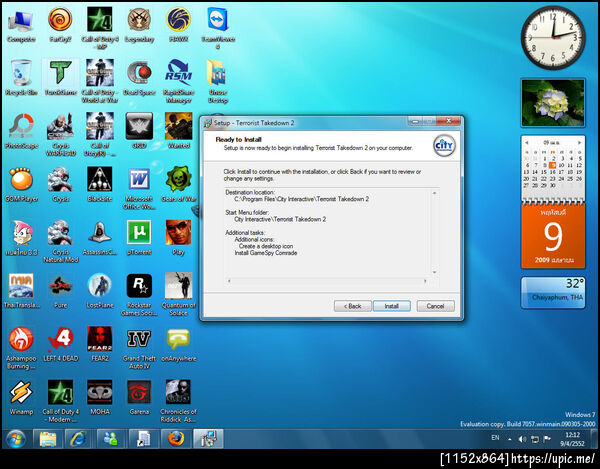Launch RapidShare Manager from the desktop

[x=179, y=81]
